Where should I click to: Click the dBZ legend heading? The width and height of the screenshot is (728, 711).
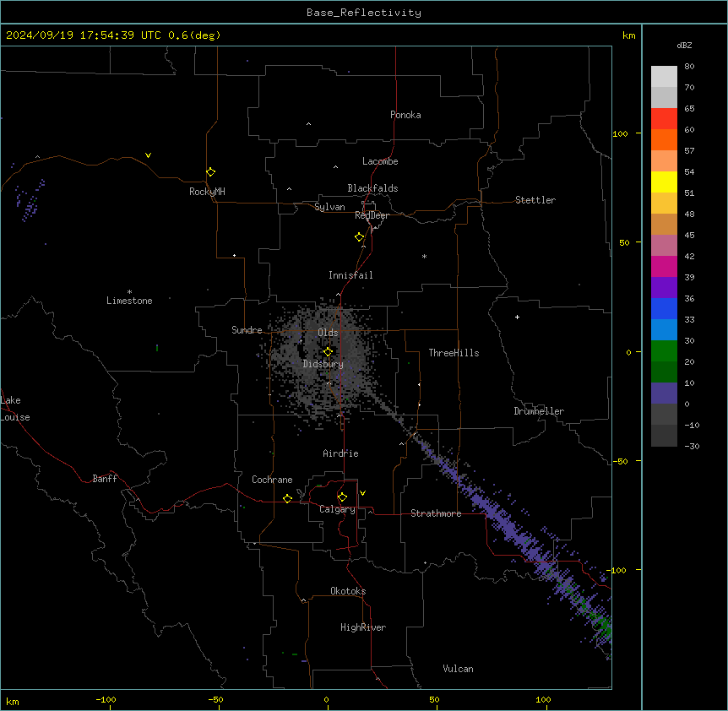coord(684,45)
